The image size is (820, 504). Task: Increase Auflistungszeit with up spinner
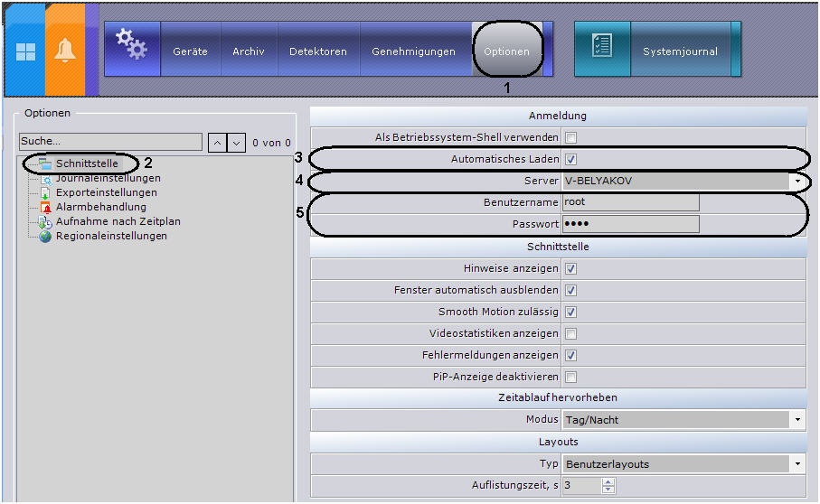click(x=608, y=482)
